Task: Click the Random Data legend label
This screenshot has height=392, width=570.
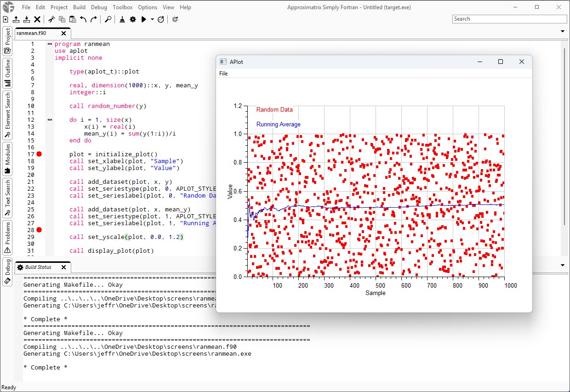Action: click(x=274, y=110)
